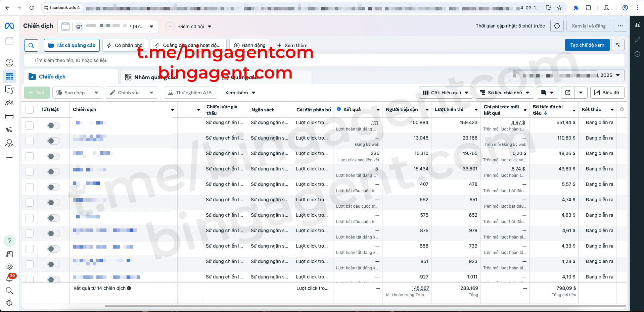644x312 pixels.
Task: Click the + Xem thêm filter option
Action: pos(292,45)
